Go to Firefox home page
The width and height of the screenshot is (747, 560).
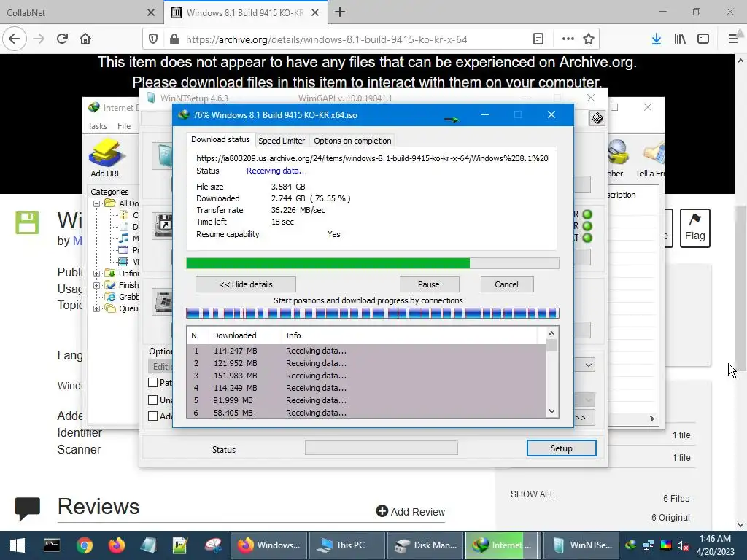(x=85, y=39)
